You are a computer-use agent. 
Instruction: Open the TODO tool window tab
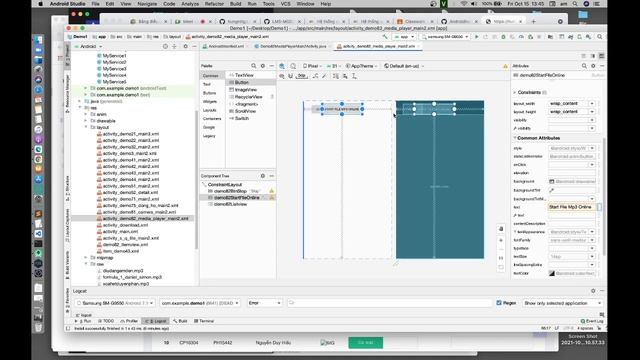click(106, 321)
